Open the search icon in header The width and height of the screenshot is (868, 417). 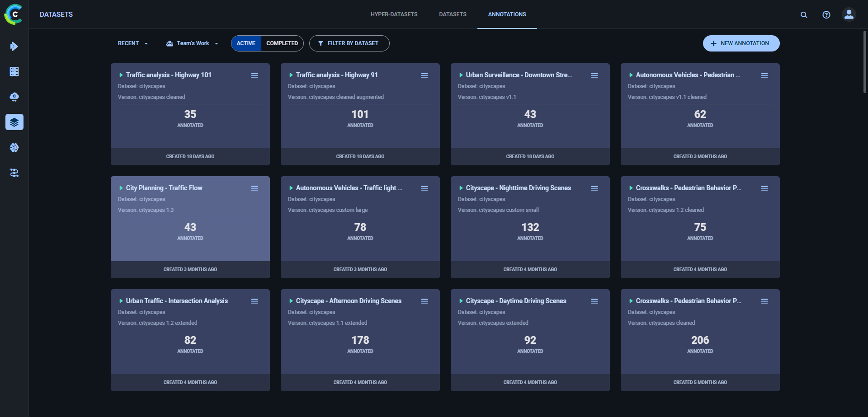[804, 15]
